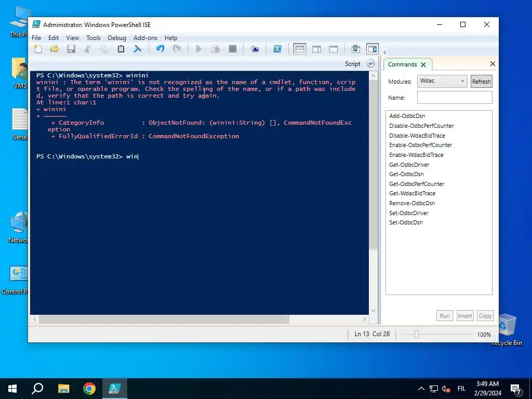Click the Run Selection icon
Screen dimensions: 532x399
click(x=216, y=49)
